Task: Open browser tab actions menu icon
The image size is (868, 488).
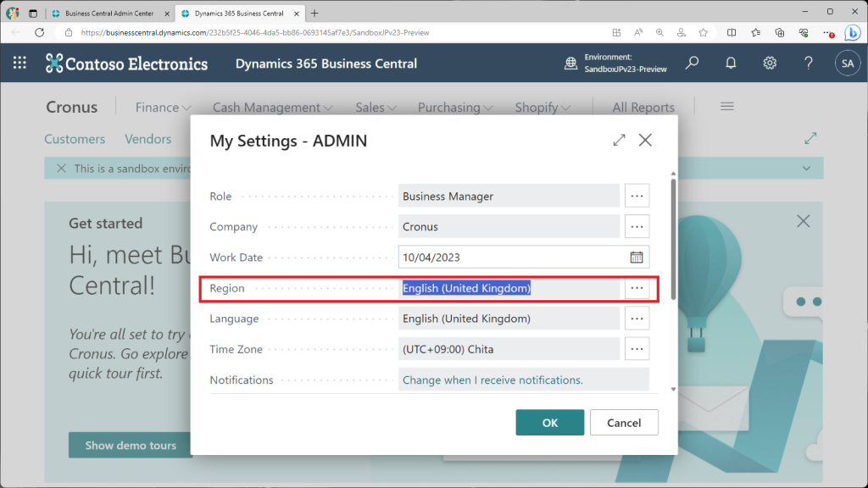Action: coord(33,14)
